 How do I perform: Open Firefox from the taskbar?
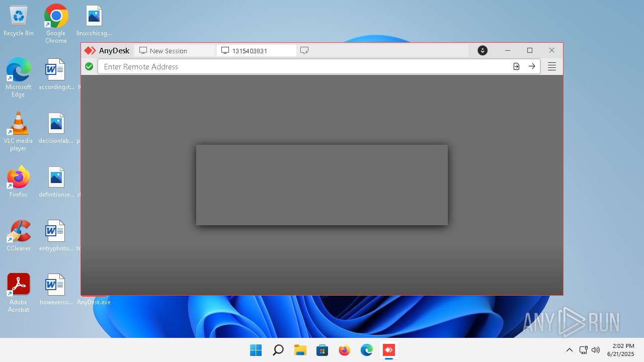pos(345,350)
